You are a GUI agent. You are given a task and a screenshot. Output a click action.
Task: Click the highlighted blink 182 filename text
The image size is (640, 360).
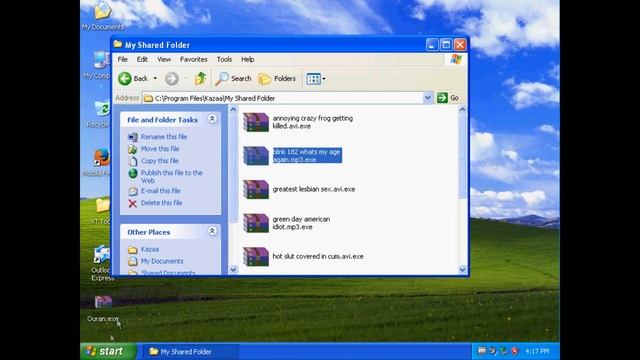coord(307,156)
